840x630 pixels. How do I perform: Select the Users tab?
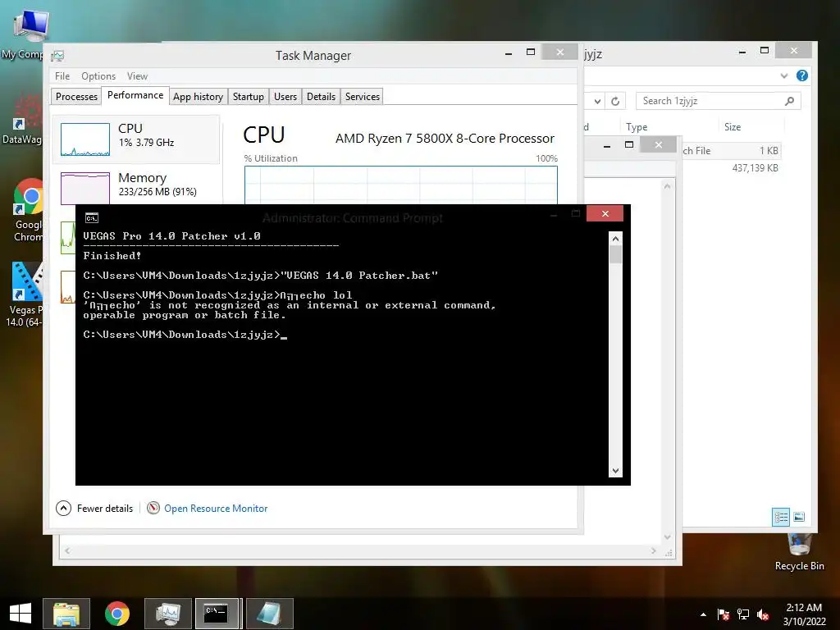click(x=285, y=97)
